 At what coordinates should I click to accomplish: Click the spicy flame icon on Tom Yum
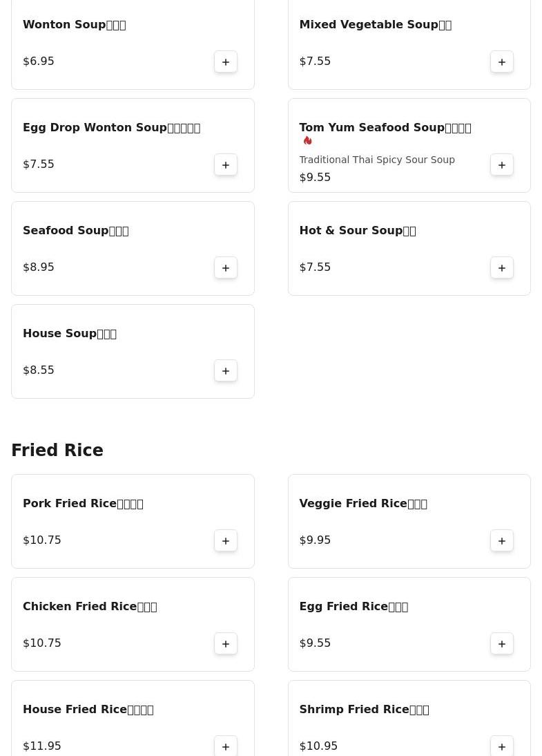click(307, 140)
